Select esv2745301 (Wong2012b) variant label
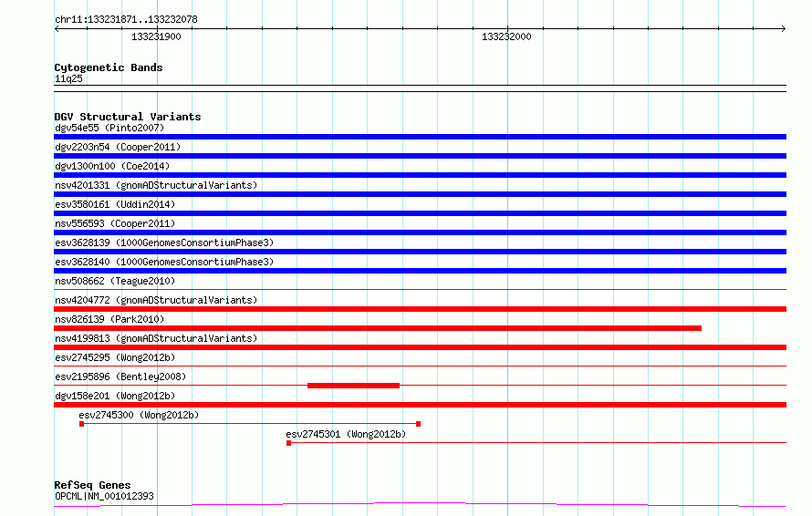Image resolution: width=812 pixels, height=516 pixels. tap(346, 434)
